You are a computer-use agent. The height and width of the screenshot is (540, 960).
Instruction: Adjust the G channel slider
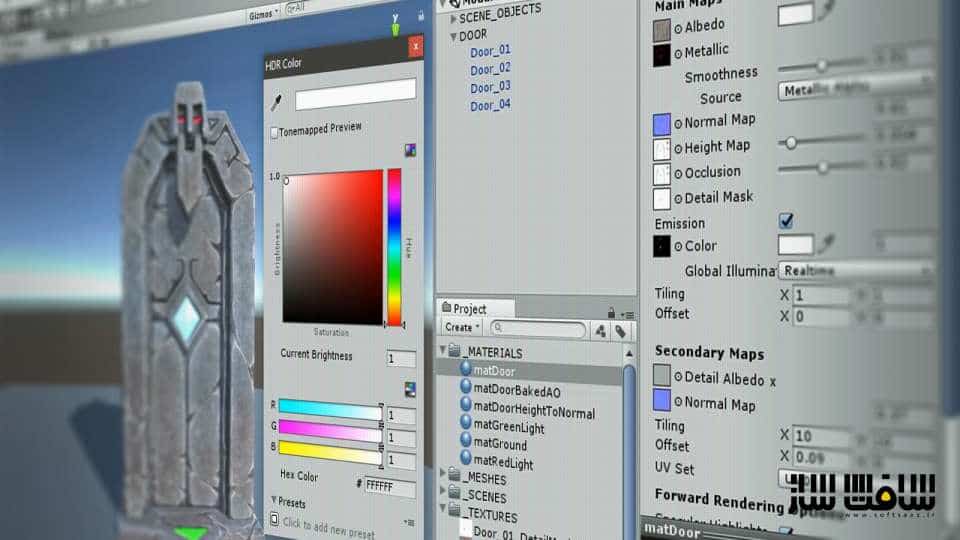(330, 430)
